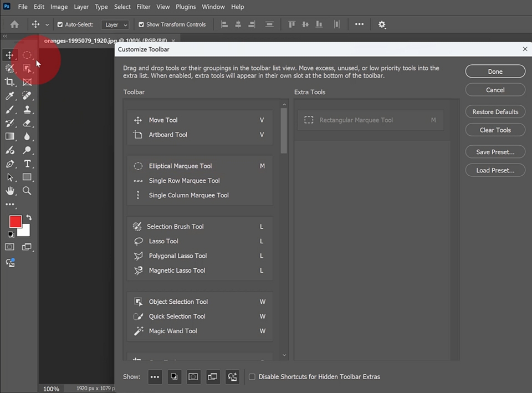Click Load Preset button

[495, 170]
